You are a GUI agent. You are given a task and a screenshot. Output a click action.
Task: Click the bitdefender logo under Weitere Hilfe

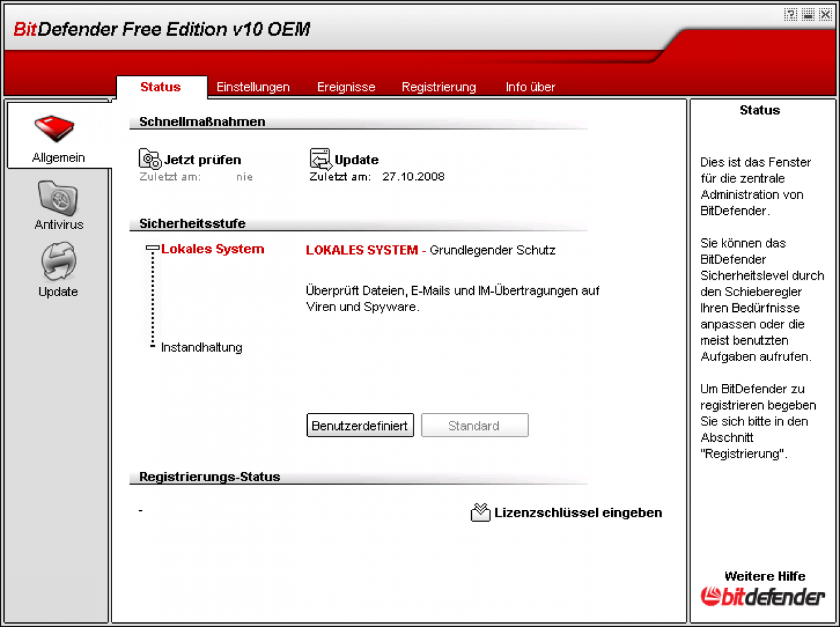click(763, 596)
